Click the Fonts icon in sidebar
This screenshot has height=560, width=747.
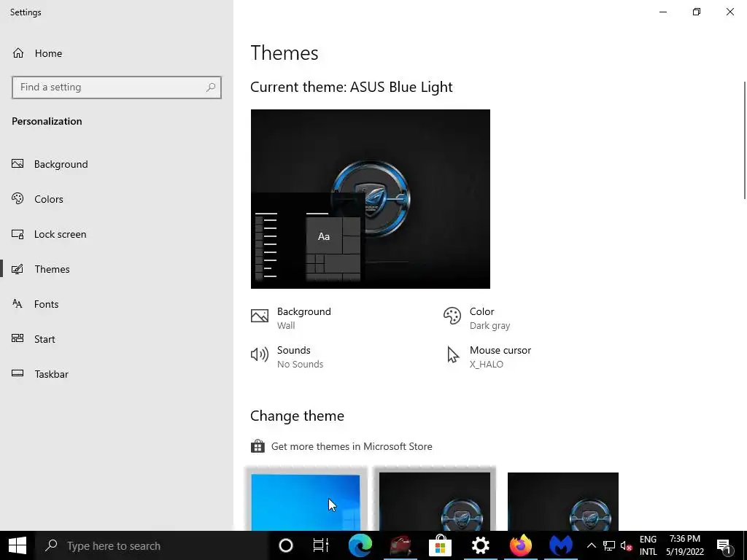pyautogui.click(x=18, y=304)
